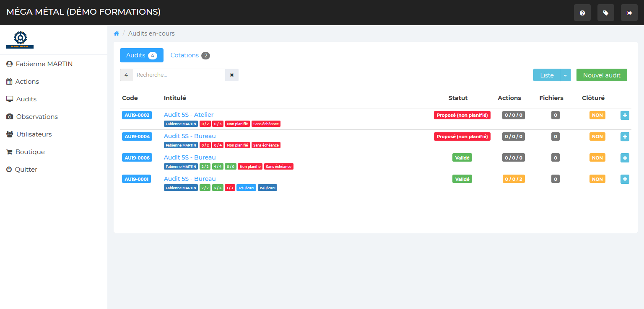Click orange NON badge for AU19-0001
The width and height of the screenshot is (644, 309).
tap(597, 179)
